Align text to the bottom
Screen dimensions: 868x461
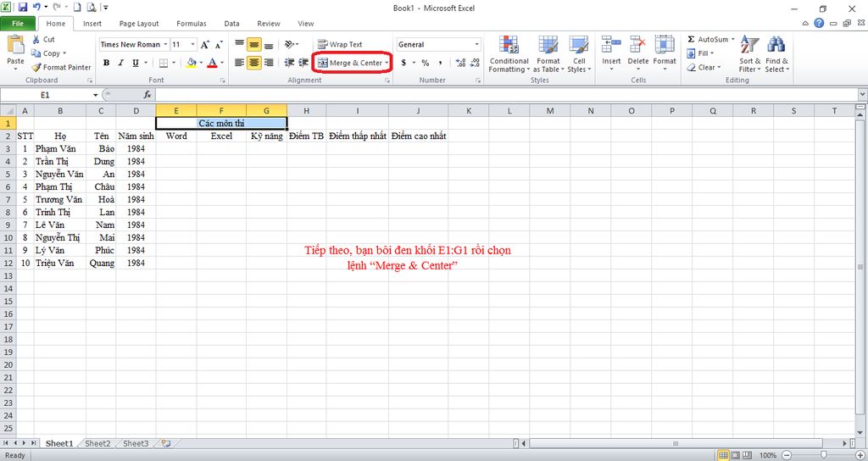pyautogui.click(x=269, y=44)
